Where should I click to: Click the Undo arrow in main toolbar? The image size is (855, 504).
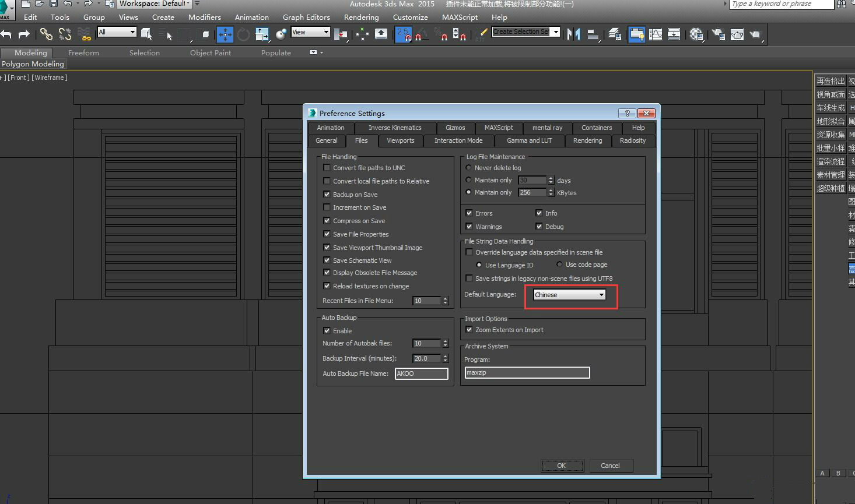click(6, 34)
